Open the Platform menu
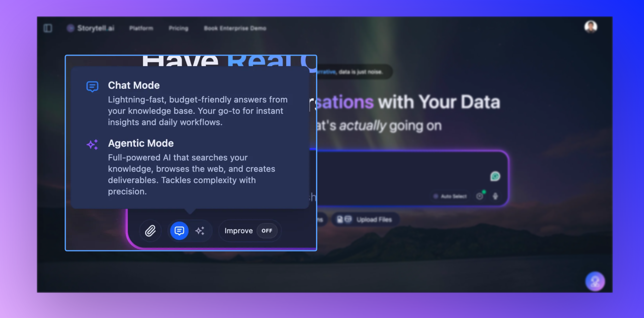The image size is (644, 318). click(x=141, y=28)
